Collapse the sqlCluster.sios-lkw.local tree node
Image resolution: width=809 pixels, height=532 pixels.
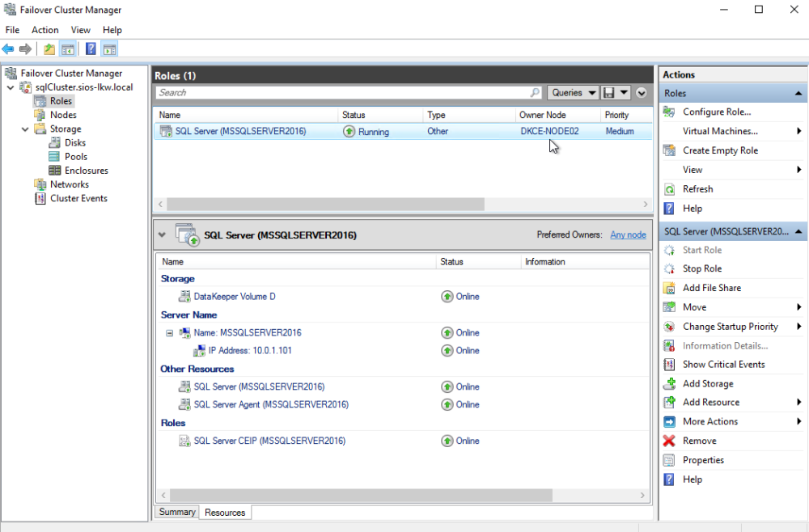tap(11, 87)
